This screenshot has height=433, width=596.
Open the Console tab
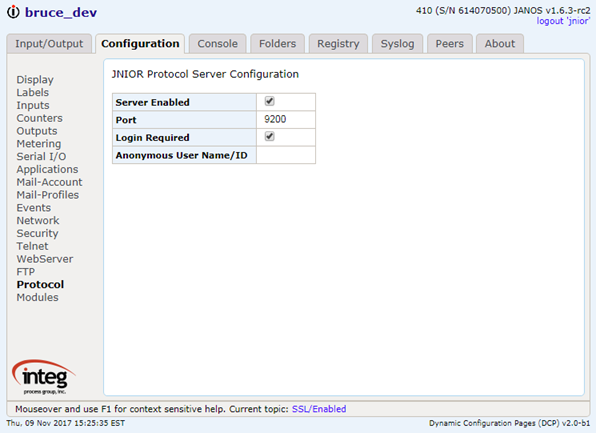(x=217, y=44)
